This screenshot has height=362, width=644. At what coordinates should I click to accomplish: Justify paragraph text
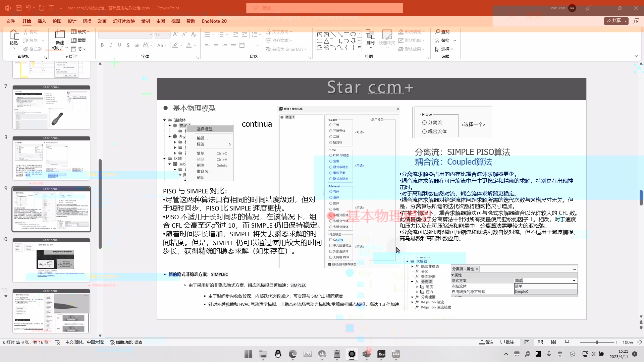[233, 45]
